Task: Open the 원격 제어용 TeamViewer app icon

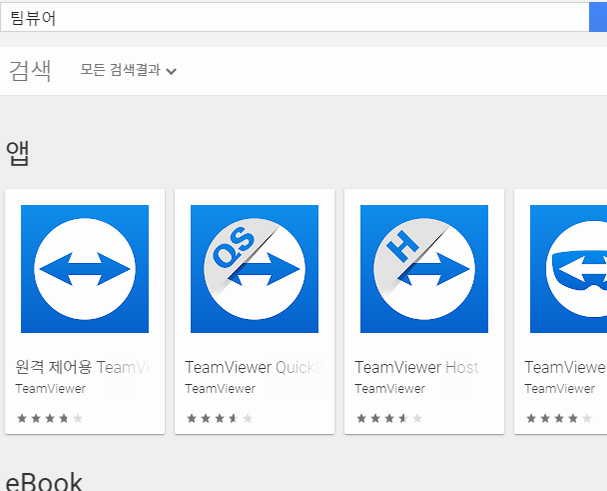Action: [85, 269]
